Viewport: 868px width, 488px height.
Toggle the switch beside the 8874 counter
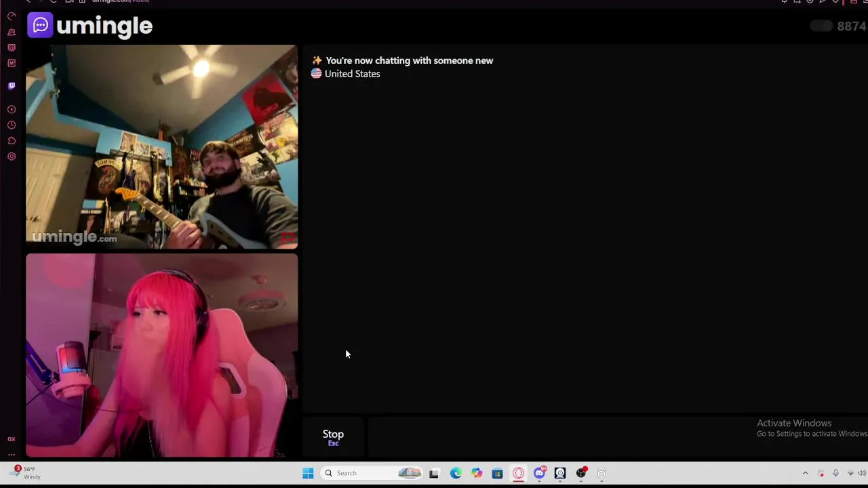(821, 26)
